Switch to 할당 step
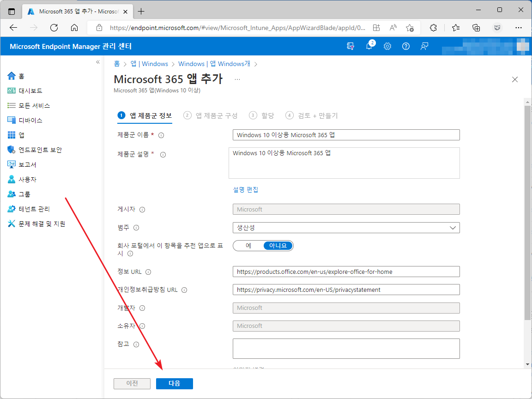Screen dimensions: 532x399 coord(261,116)
